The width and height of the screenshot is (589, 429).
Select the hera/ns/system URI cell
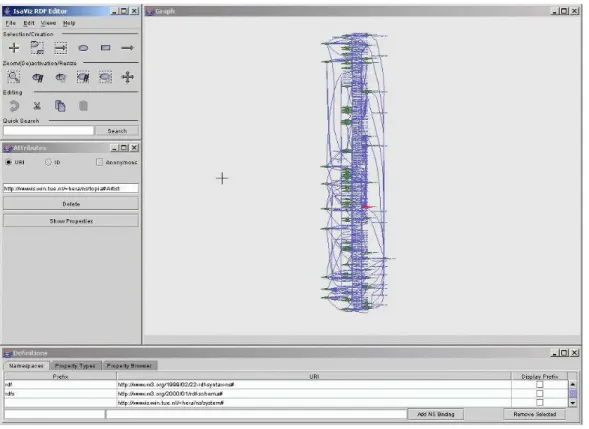(x=314, y=402)
